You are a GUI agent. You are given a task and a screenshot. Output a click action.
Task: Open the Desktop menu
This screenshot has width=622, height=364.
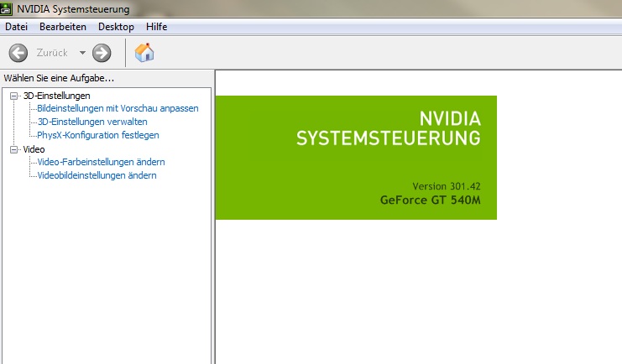click(116, 27)
